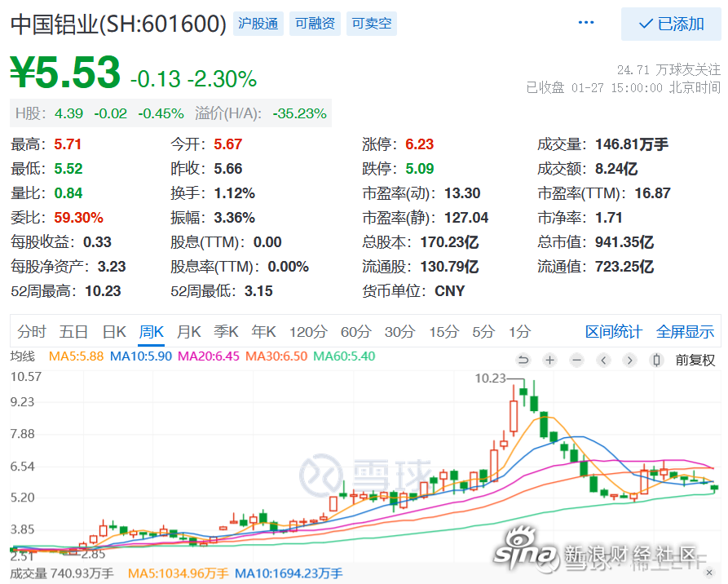Click the 委比 value 59.30%
This screenshot has width=728, height=584.
point(78,218)
